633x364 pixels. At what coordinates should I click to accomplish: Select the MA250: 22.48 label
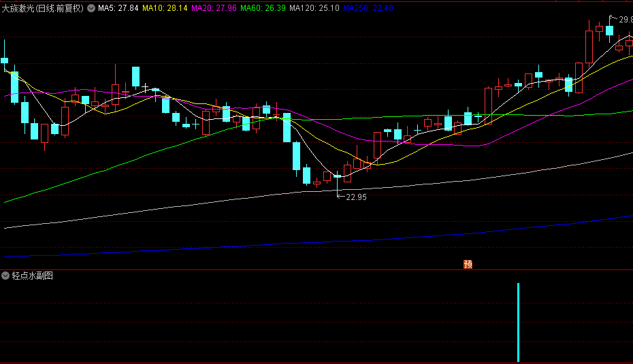tap(368, 8)
